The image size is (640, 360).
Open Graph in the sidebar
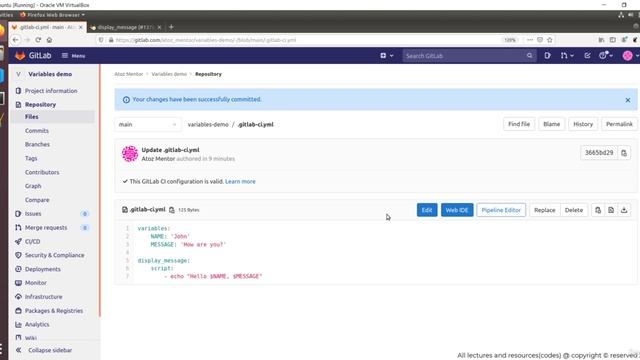coord(33,186)
